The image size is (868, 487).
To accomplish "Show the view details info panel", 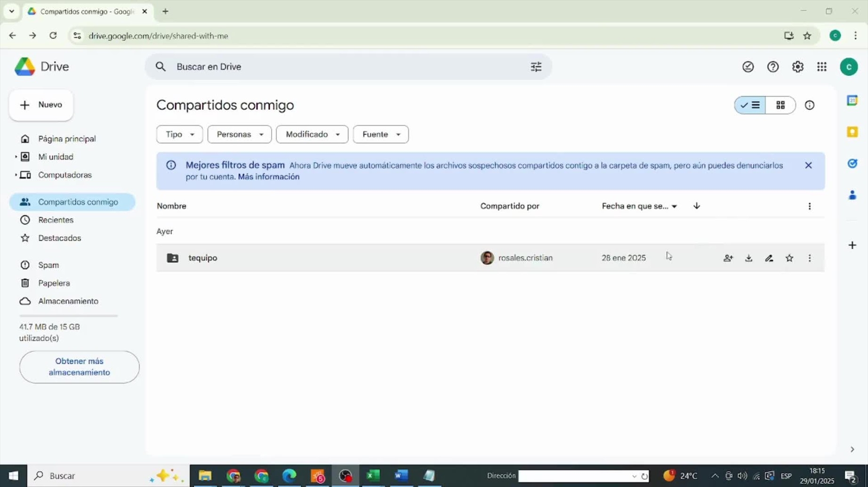I will tap(809, 105).
